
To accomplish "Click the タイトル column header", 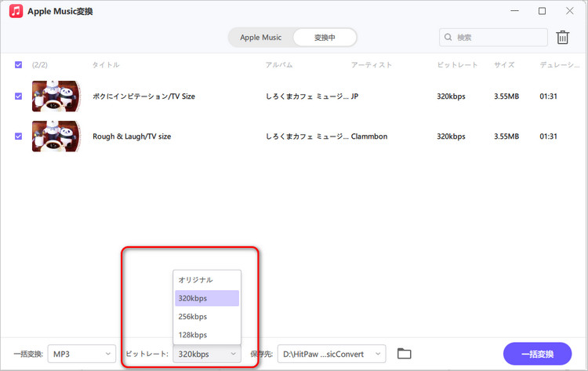I will coord(106,65).
